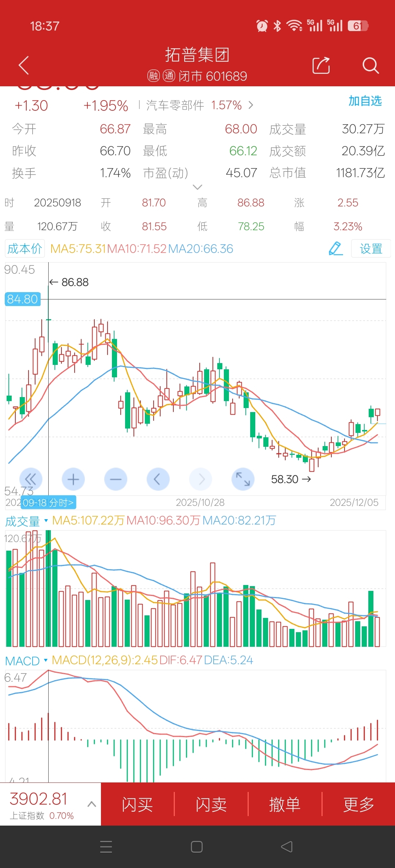Tap the 最高 68.00 value
Viewport: 395px width, 868px height.
tap(241, 129)
